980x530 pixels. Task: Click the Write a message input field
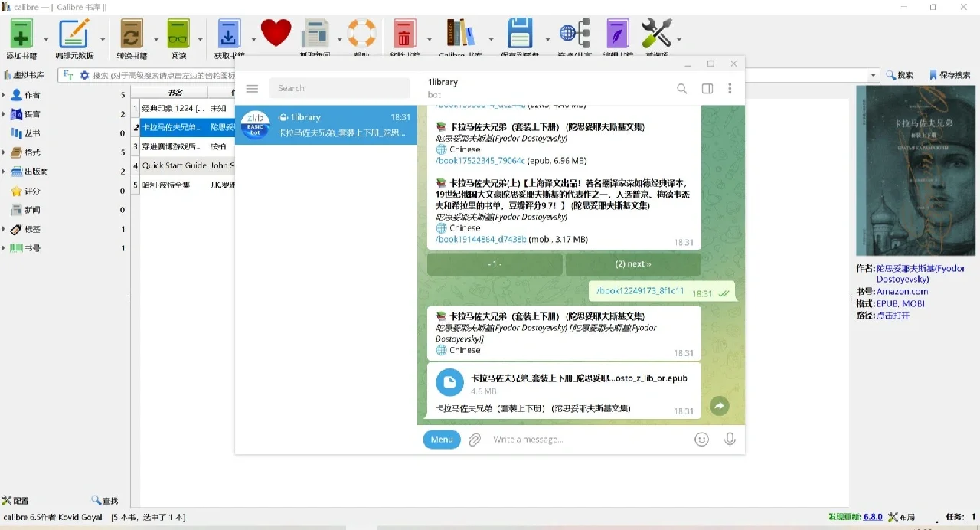tap(590, 440)
